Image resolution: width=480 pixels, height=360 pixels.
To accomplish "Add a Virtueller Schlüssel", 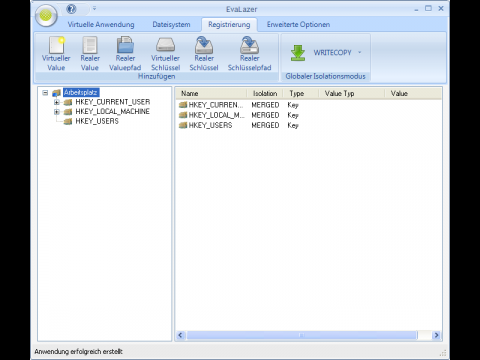I will point(165,54).
